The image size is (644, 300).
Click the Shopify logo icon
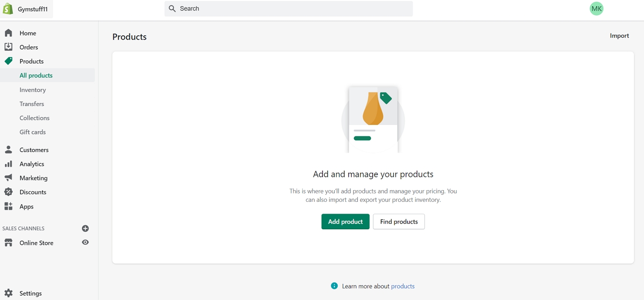pyautogui.click(x=8, y=8)
